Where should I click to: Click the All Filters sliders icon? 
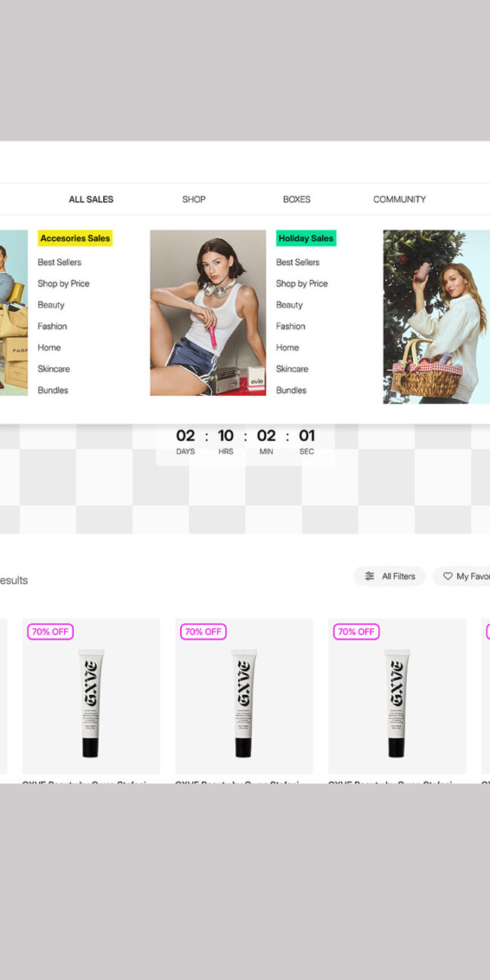point(369,576)
